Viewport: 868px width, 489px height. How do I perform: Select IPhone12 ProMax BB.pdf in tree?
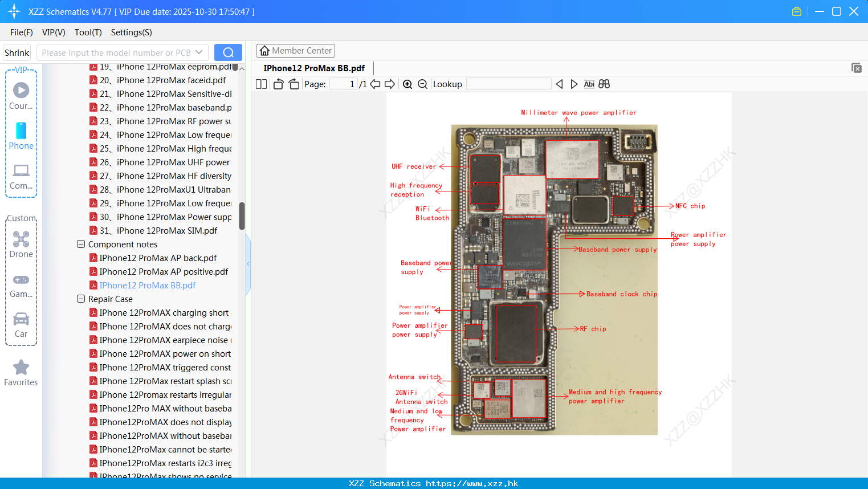coord(142,286)
